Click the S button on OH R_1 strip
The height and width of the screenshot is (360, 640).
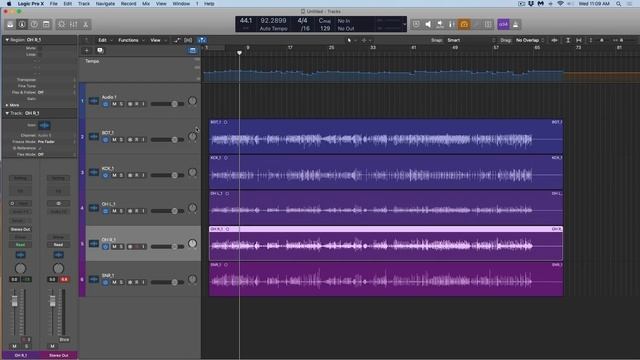(x=27, y=346)
